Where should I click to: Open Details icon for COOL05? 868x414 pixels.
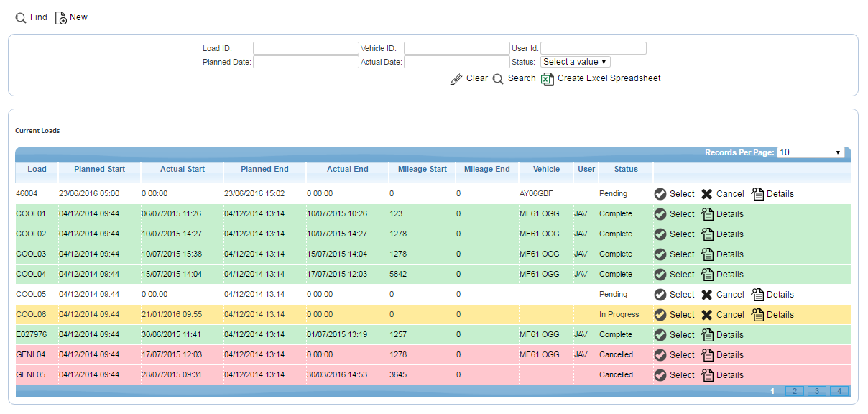point(757,295)
